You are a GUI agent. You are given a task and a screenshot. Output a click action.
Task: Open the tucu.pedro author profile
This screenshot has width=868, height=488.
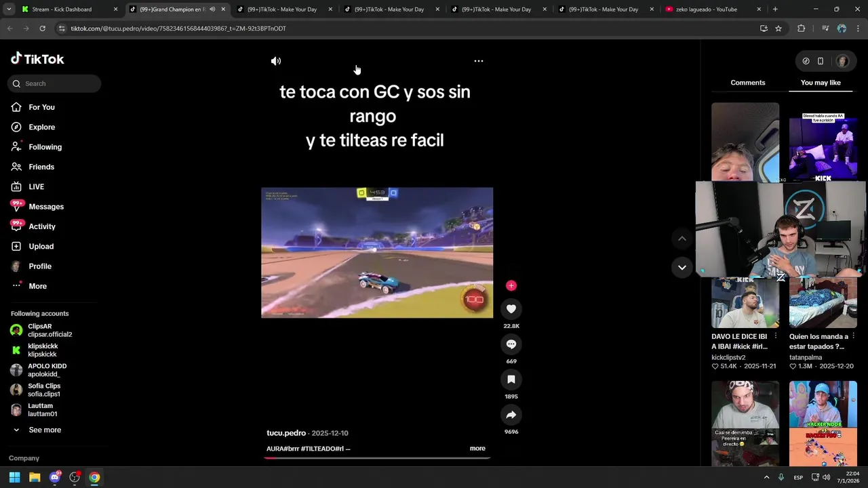286,433
